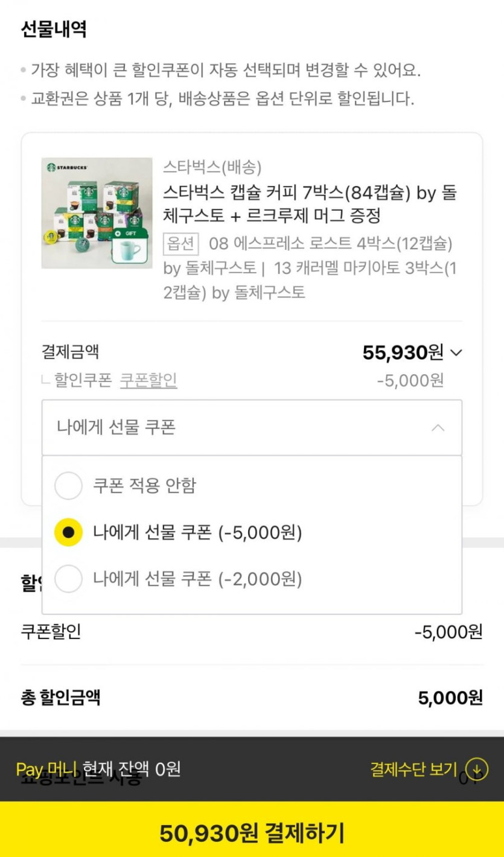504x857 pixels.
Task: Expand the 결제금액 55,930원 chevron
Action: click(457, 352)
